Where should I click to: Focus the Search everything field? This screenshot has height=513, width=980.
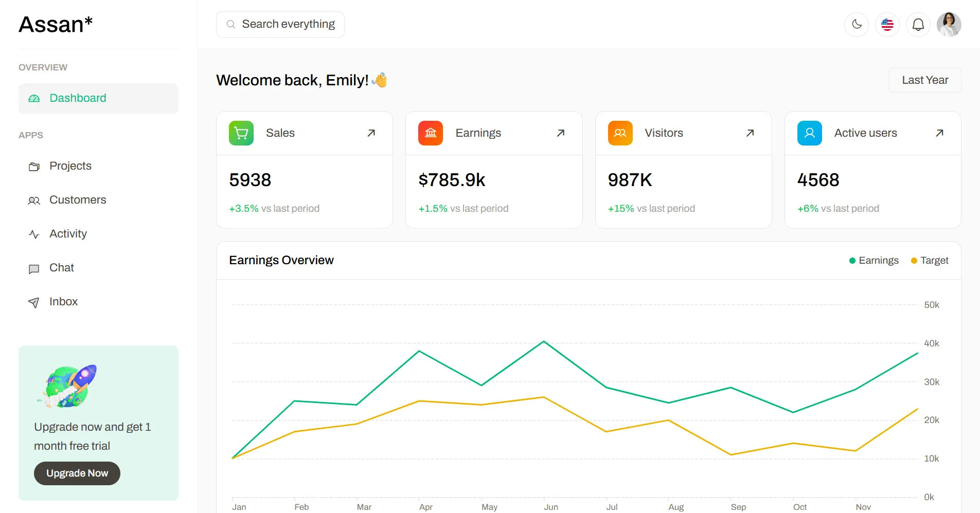click(x=280, y=24)
